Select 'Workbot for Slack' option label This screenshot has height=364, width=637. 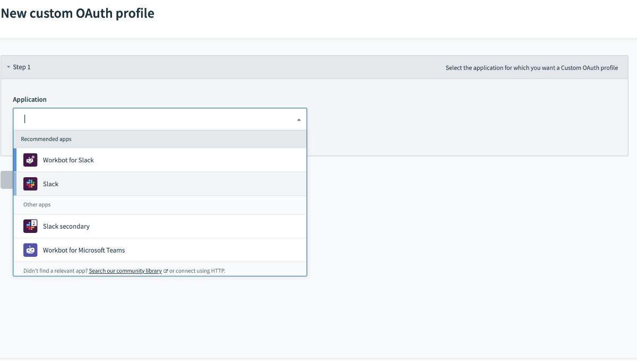(x=68, y=160)
